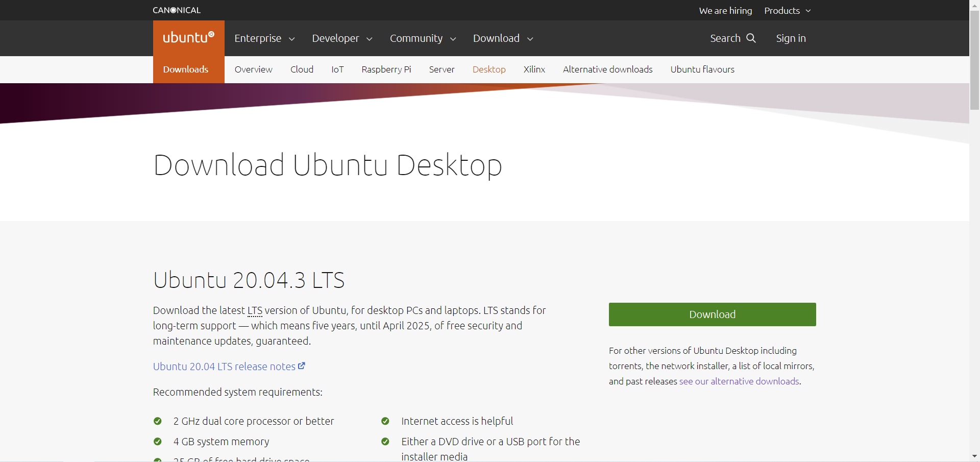Expand the Developer menu chevron
980x462 pixels.
pyautogui.click(x=370, y=39)
